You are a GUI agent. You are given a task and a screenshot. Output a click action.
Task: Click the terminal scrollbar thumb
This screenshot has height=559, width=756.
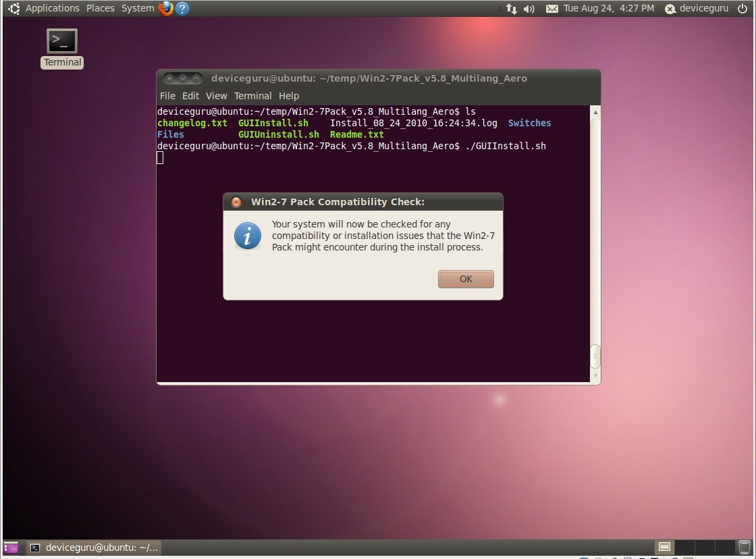(595, 356)
